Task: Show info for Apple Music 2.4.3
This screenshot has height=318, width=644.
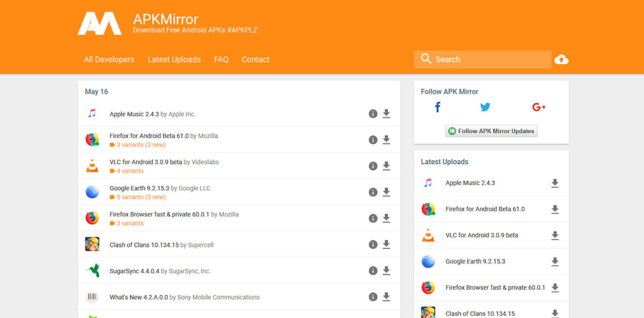Action: [373, 114]
